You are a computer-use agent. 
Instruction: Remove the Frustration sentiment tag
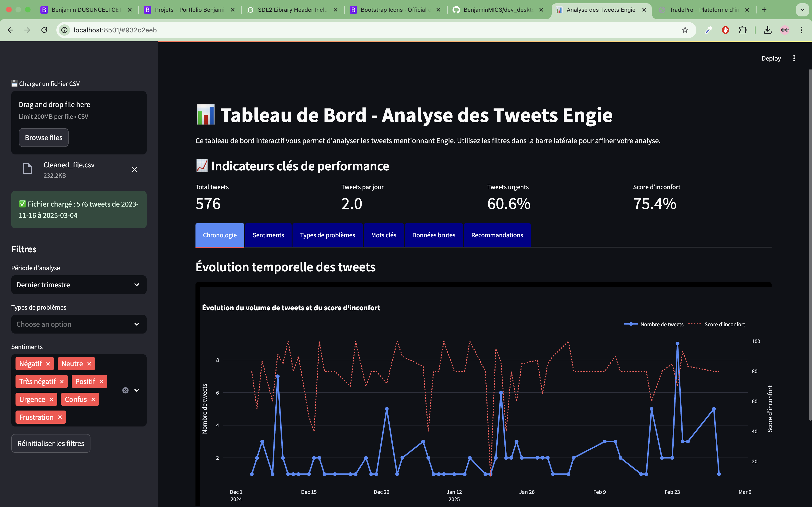(60, 418)
